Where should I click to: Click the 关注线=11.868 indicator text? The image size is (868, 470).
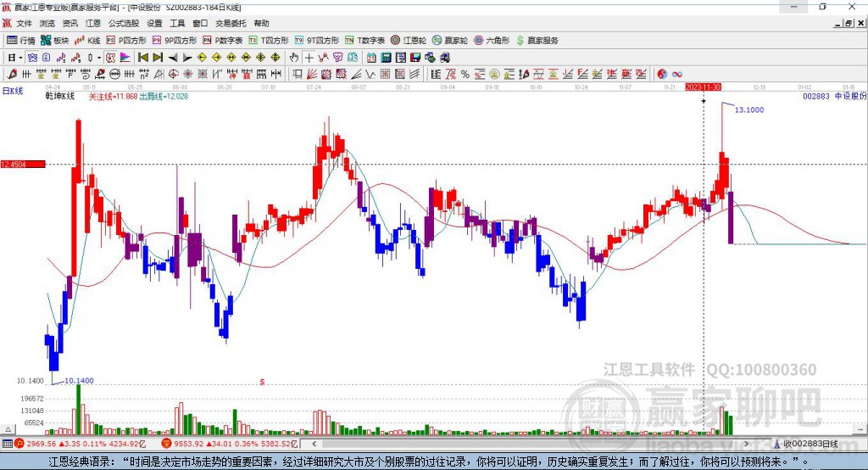coord(113,97)
